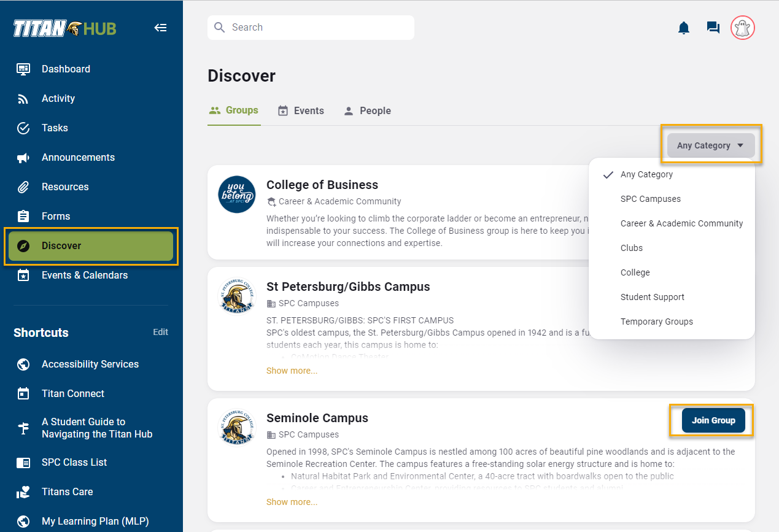Click the Activity feed icon
779x532 pixels.
(x=23, y=98)
